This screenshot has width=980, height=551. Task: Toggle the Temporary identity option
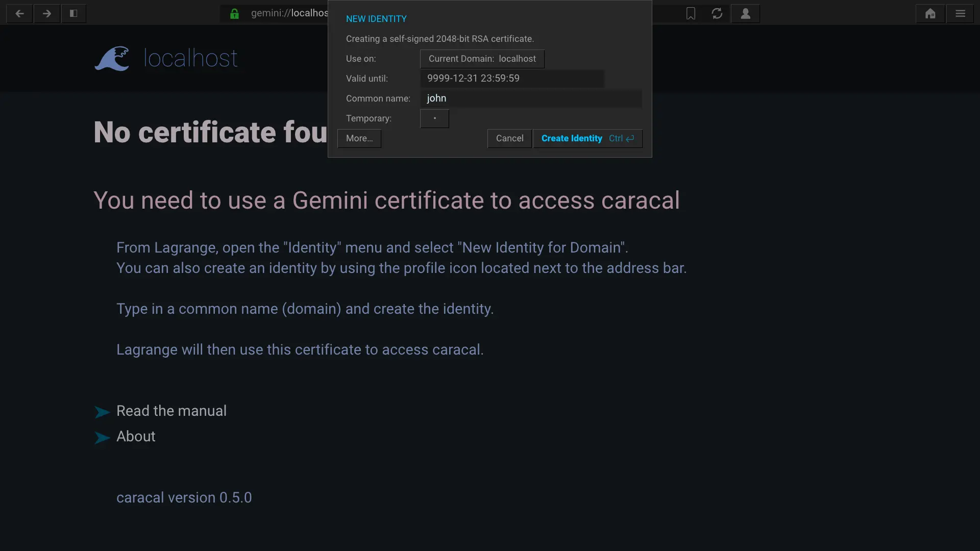[434, 118]
